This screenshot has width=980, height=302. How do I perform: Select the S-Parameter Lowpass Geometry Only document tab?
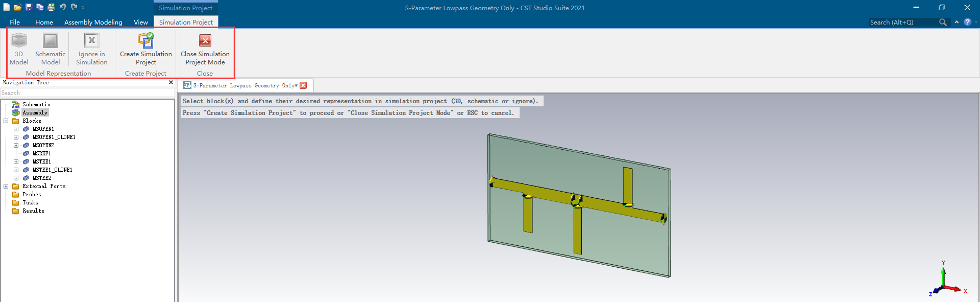245,85
